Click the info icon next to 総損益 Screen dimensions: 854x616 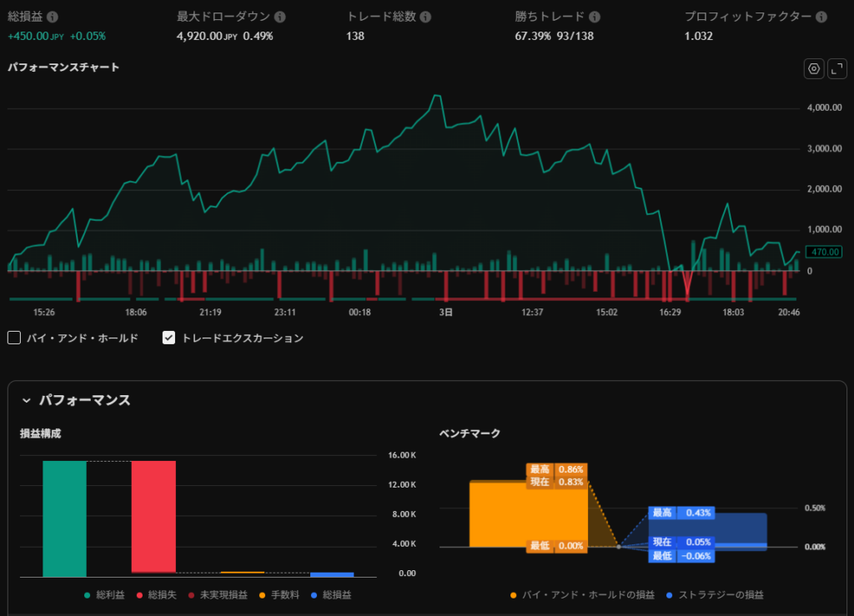pos(53,17)
